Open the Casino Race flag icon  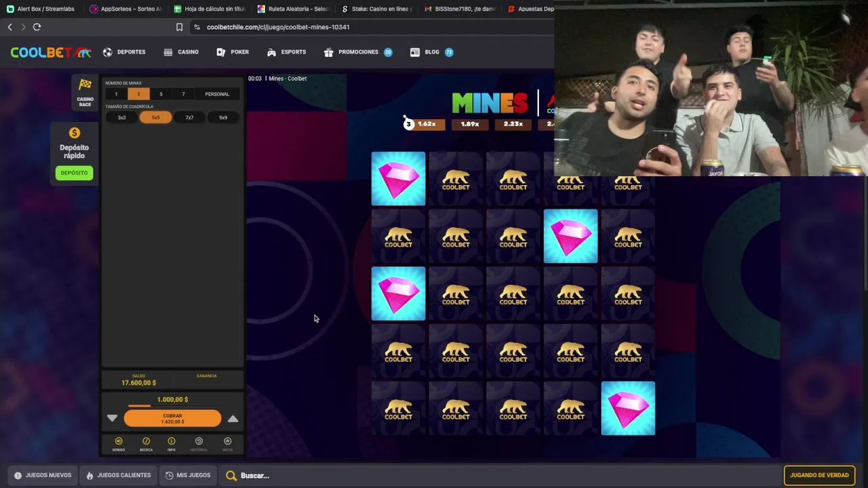point(85,85)
